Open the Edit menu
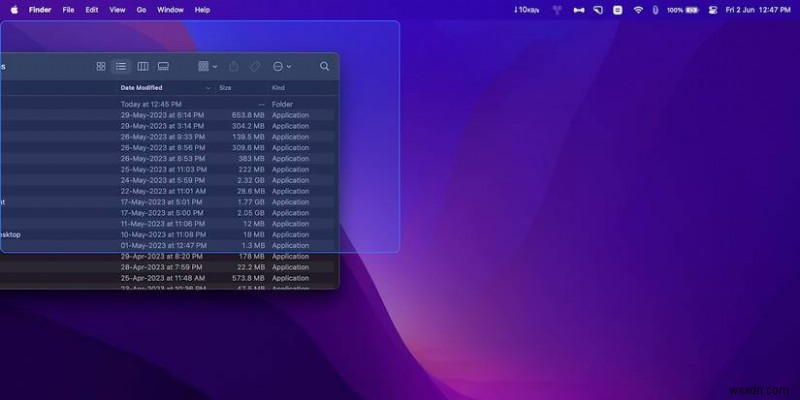This screenshot has height=400, width=800. 92,10
